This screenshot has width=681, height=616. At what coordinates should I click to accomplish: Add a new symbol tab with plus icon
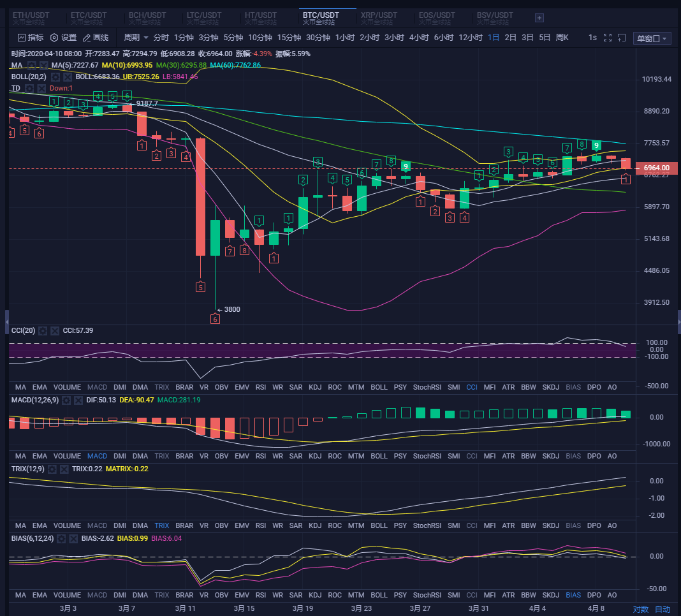coord(539,18)
